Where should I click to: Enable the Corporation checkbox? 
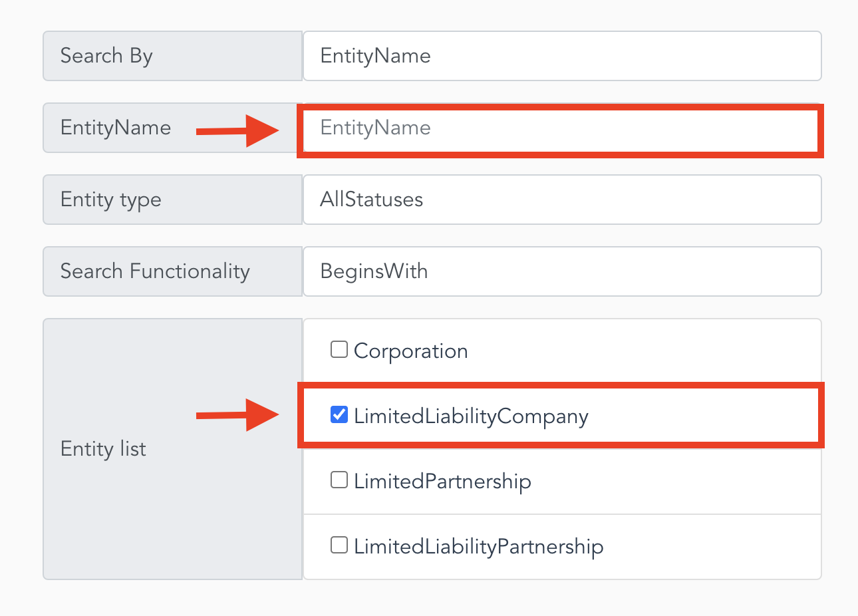point(339,349)
